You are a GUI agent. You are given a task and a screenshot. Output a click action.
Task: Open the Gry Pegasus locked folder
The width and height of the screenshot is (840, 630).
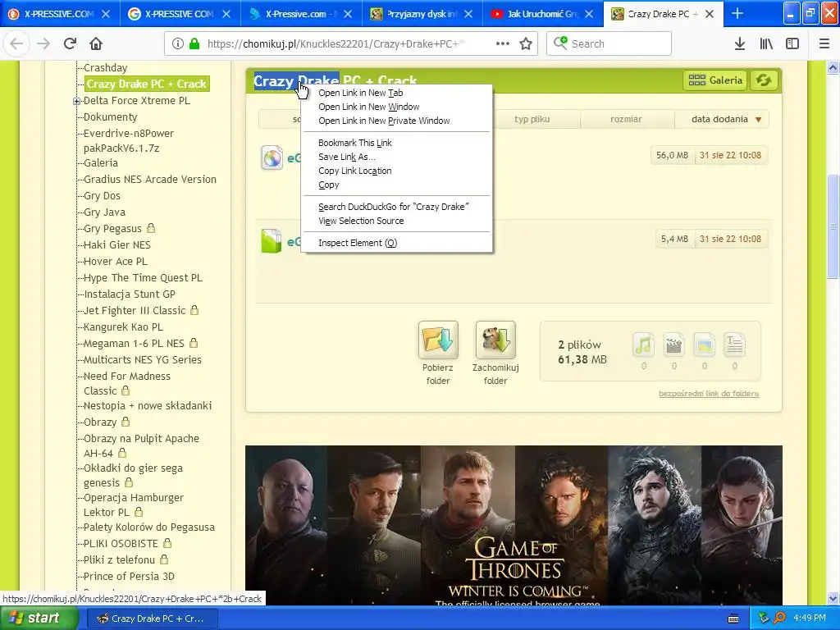click(112, 228)
